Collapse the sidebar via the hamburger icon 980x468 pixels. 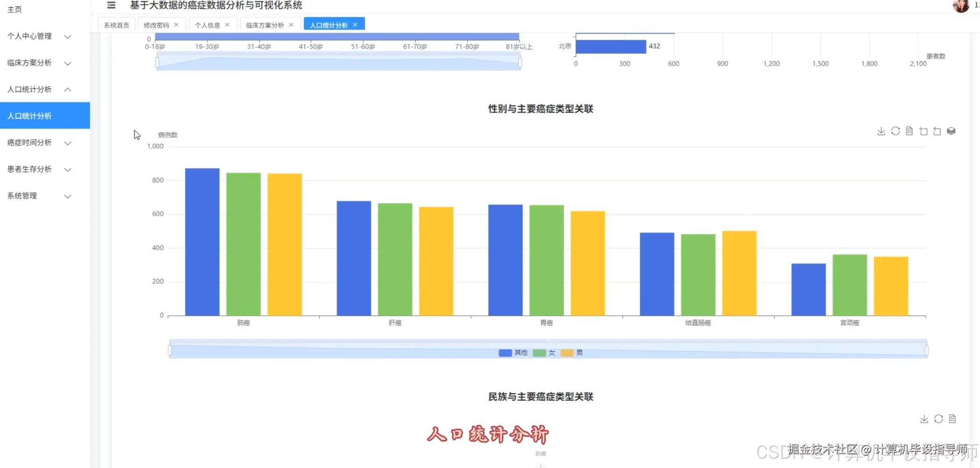coord(111,6)
